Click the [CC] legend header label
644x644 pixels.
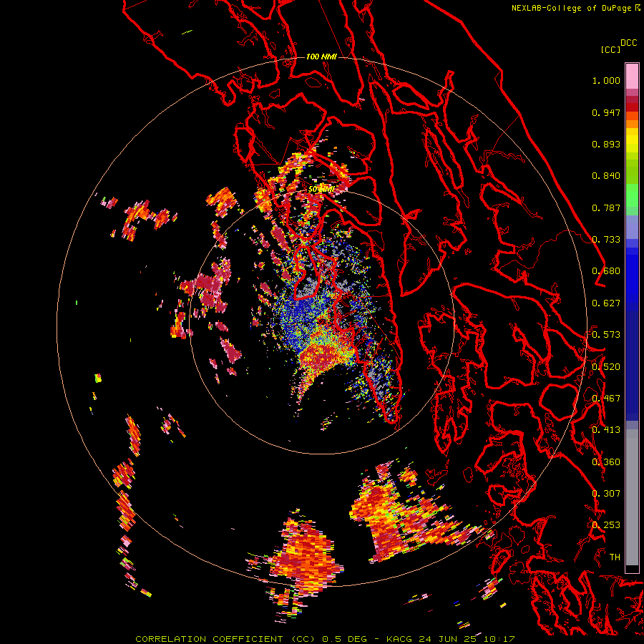pyautogui.click(x=610, y=49)
